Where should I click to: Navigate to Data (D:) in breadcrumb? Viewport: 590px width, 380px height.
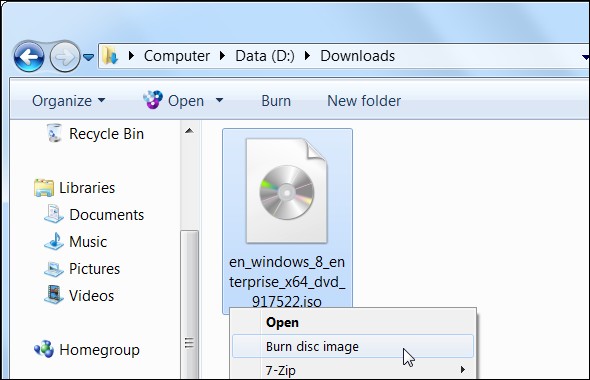265,56
